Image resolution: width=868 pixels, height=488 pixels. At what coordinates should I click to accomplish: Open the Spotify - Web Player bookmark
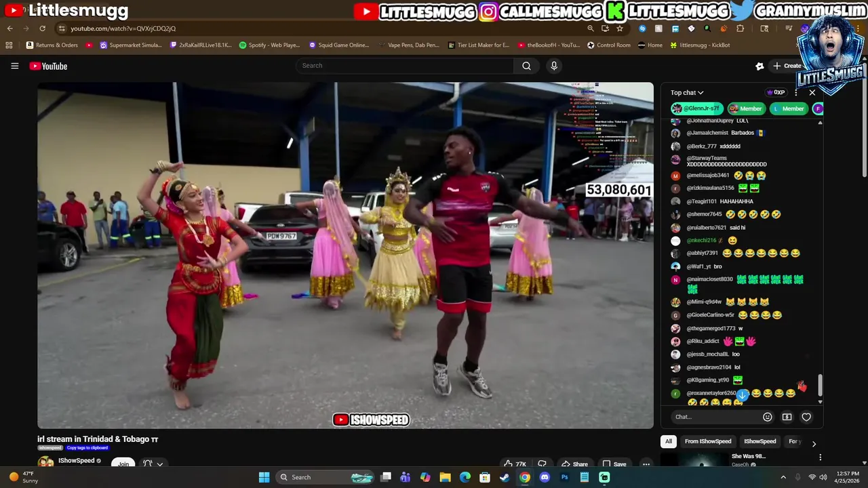[269, 45]
